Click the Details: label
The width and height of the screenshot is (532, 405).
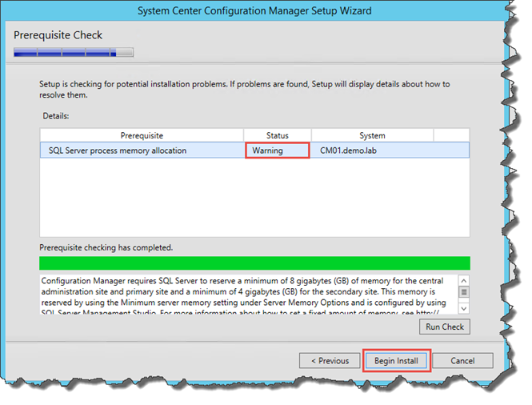click(56, 116)
